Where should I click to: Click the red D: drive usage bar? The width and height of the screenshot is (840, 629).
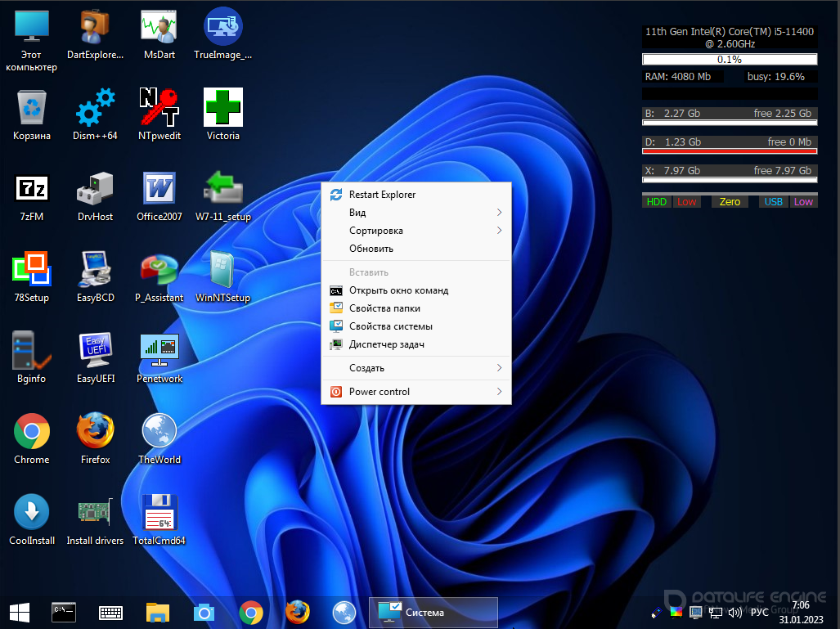tap(730, 151)
